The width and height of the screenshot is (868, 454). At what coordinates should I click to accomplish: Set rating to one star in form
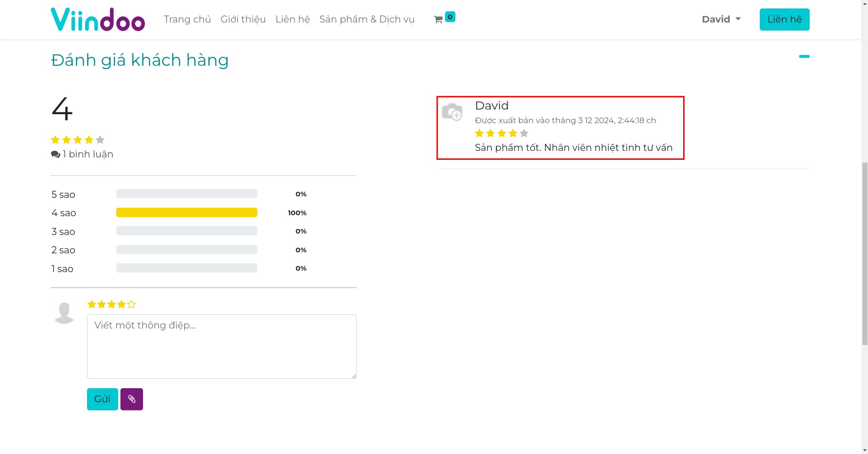[92, 305]
